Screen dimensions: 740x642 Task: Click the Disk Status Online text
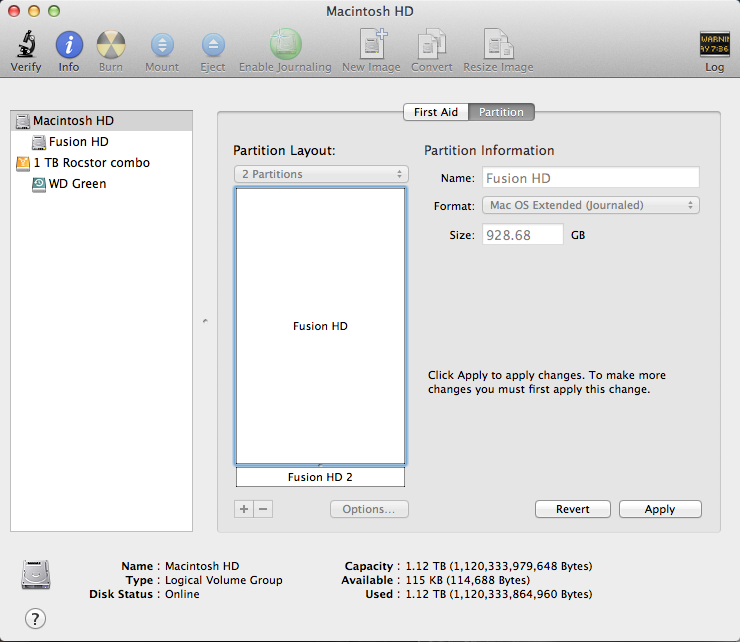point(182,594)
